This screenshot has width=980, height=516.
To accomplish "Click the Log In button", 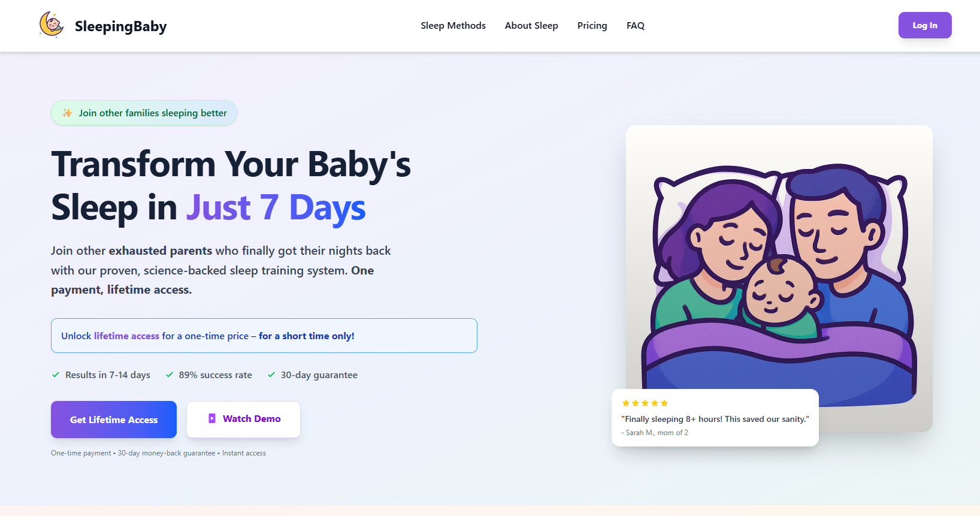I will (x=924, y=25).
